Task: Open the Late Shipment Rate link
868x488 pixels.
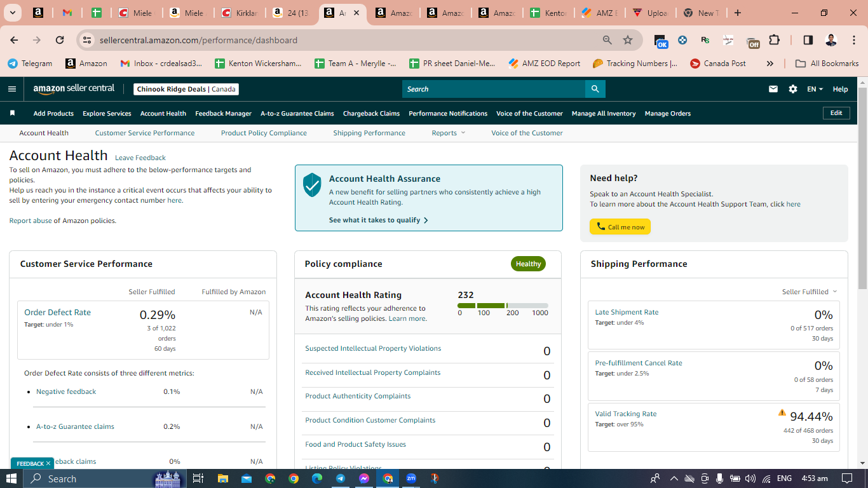Action: coord(627,312)
